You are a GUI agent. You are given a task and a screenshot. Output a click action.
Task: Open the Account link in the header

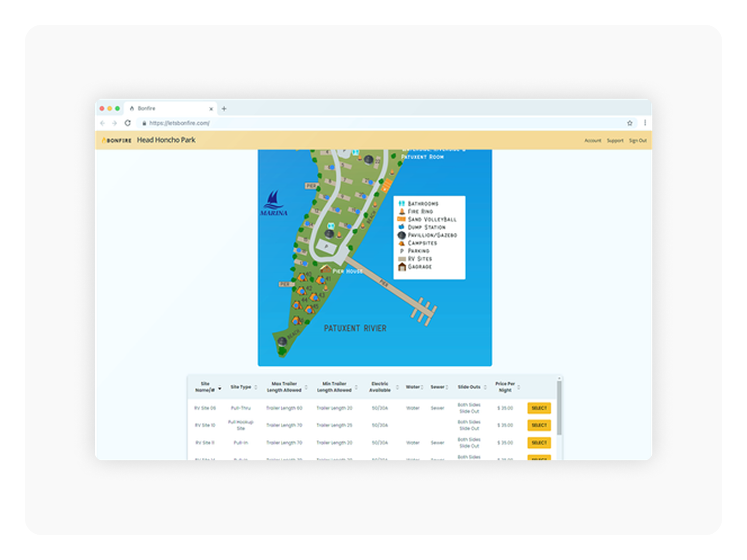point(593,140)
